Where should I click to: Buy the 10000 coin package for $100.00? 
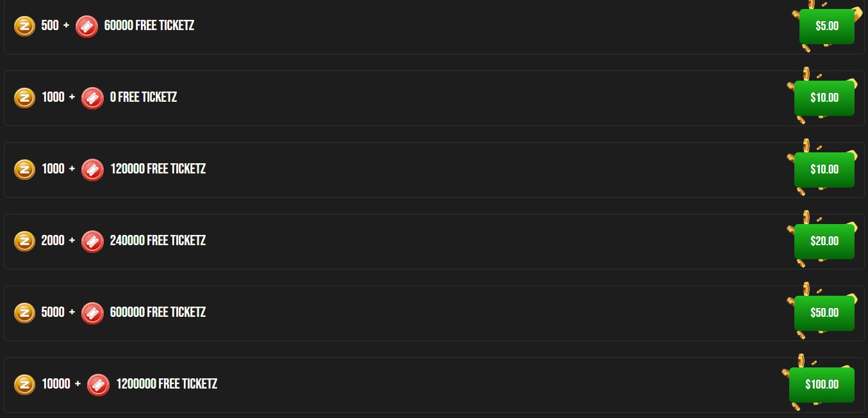click(821, 385)
